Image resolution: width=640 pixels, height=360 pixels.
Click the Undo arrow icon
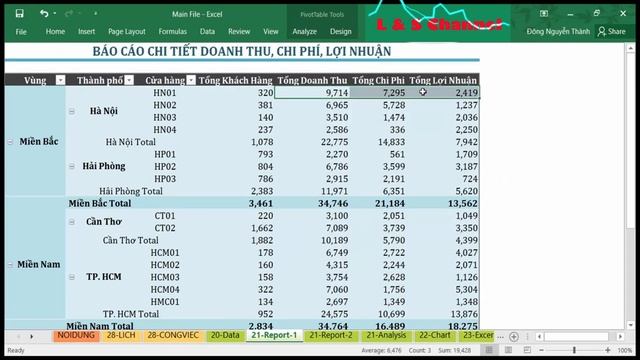click(44, 14)
